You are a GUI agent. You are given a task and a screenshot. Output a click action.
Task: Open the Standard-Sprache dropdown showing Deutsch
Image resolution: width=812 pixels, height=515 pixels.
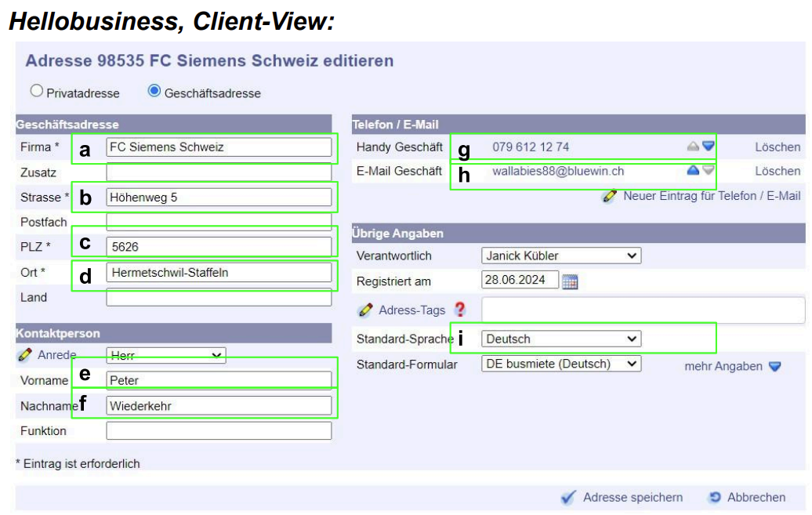point(561,339)
